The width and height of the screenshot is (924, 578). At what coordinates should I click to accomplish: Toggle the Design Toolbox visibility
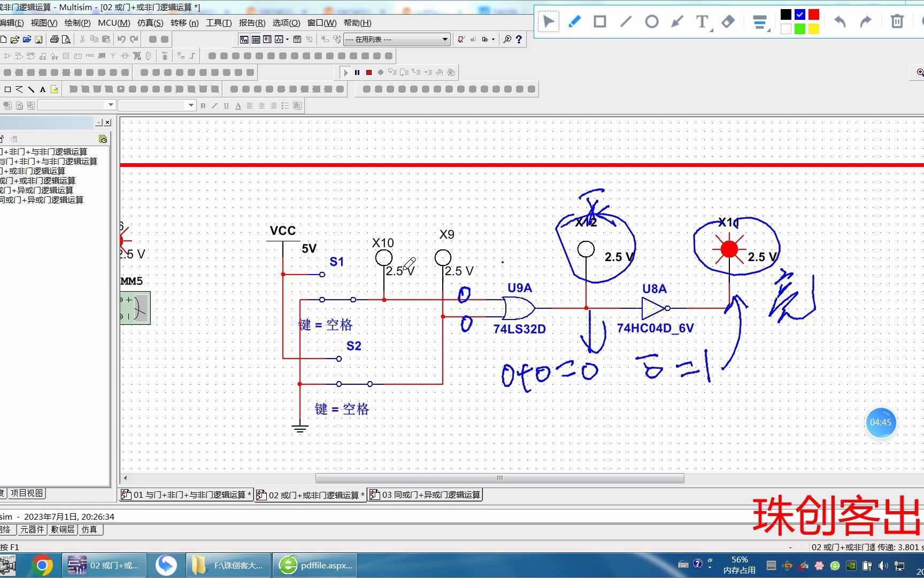click(244, 39)
